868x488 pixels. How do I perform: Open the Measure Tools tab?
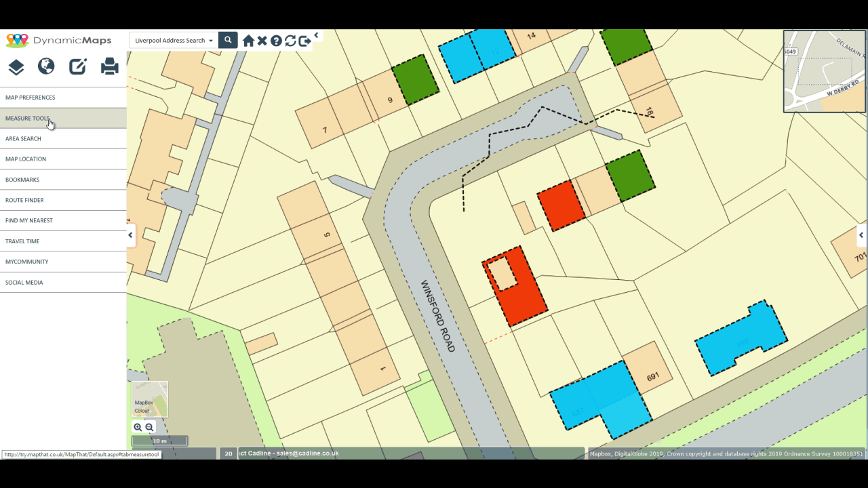pyautogui.click(x=63, y=118)
